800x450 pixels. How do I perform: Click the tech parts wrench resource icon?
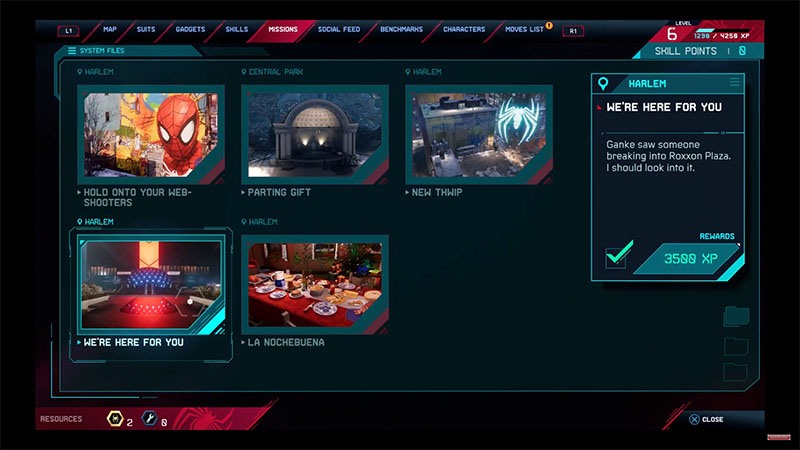tap(149, 419)
